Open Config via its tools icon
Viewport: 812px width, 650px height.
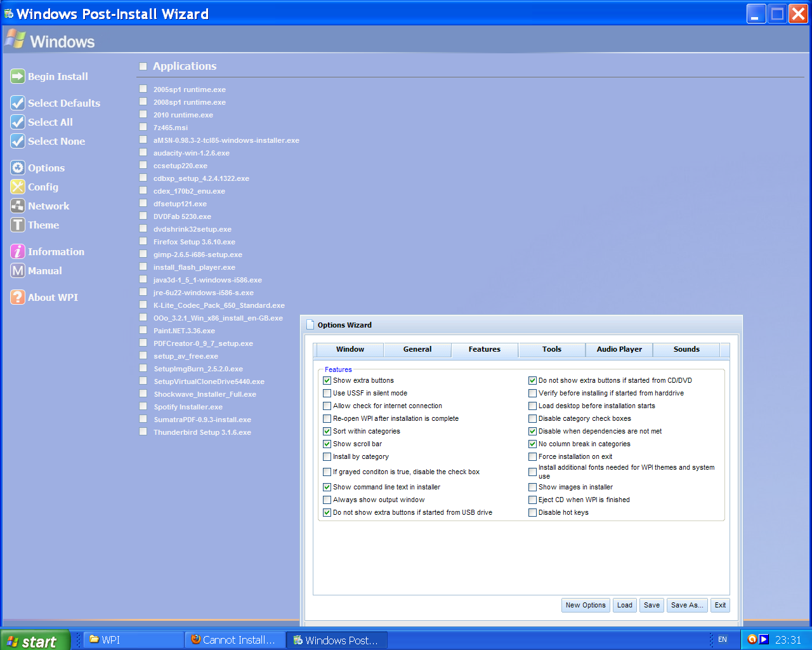(x=18, y=187)
